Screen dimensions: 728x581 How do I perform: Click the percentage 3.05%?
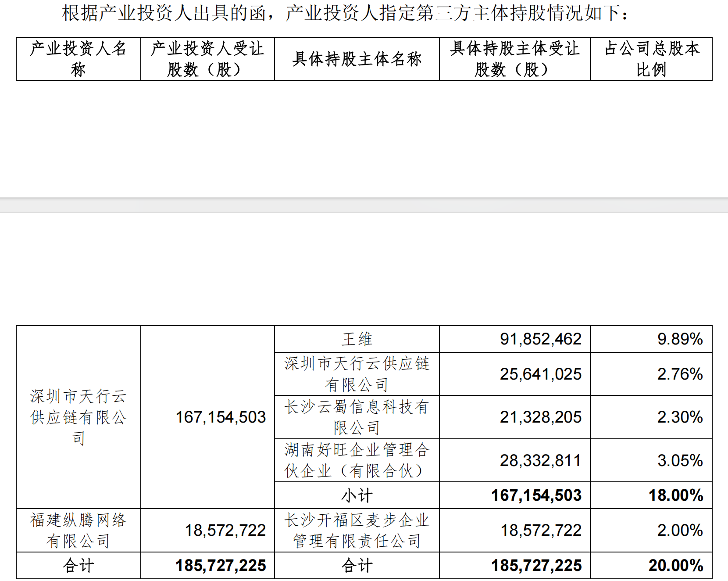pos(680,460)
